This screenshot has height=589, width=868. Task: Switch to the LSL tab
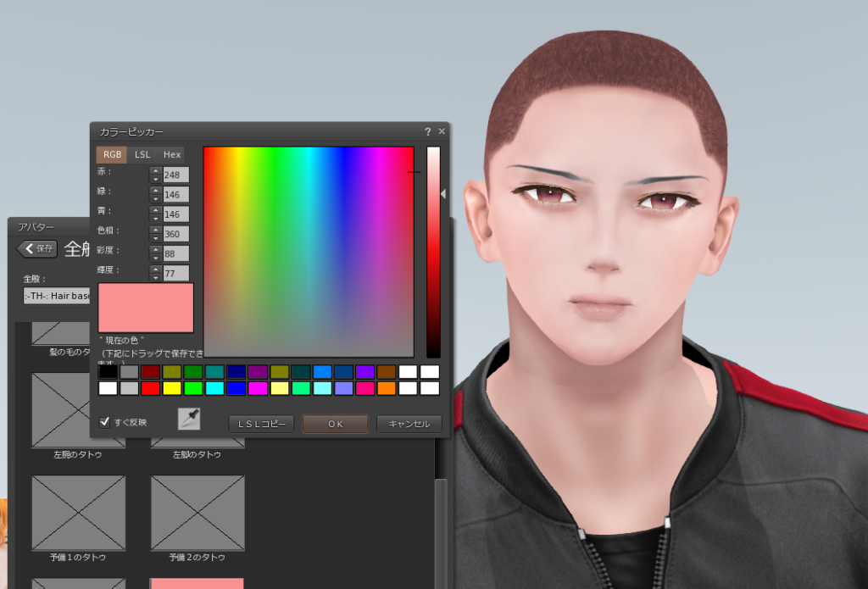pyautogui.click(x=142, y=154)
